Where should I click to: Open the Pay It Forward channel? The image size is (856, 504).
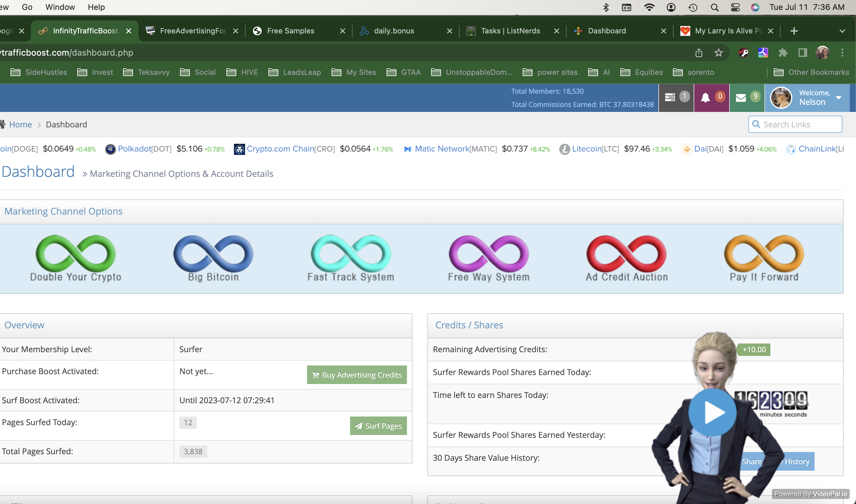tap(764, 258)
